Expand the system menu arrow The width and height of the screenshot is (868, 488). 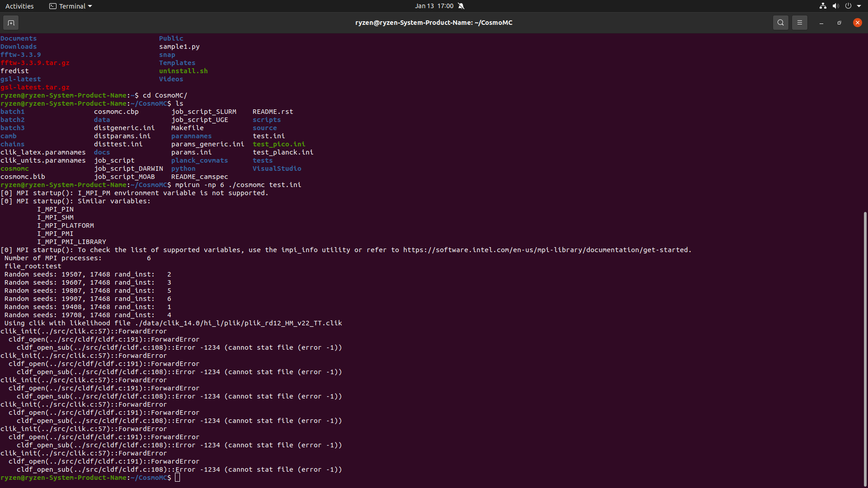pyautogui.click(x=859, y=6)
